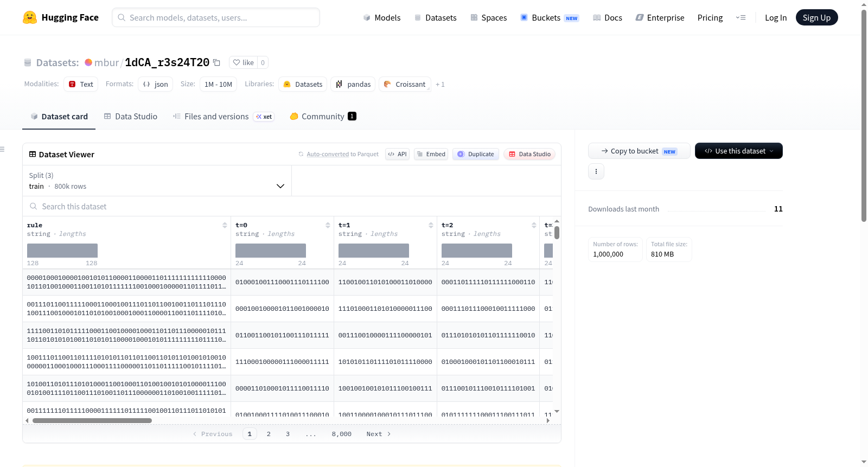Sort the rule column
This screenshot has height=467, width=868.
[225, 225]
